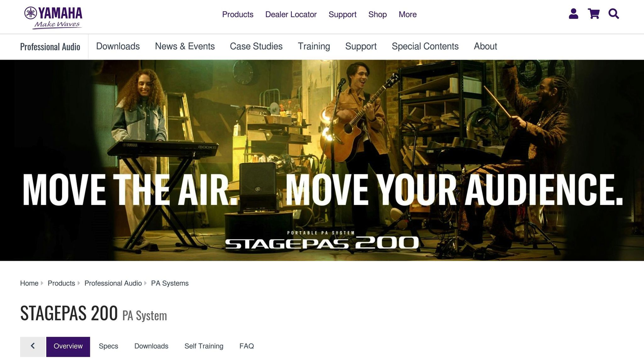Open the Self Training tab
Viewport: 644px width, 362px height.
[x=204, y=346]
